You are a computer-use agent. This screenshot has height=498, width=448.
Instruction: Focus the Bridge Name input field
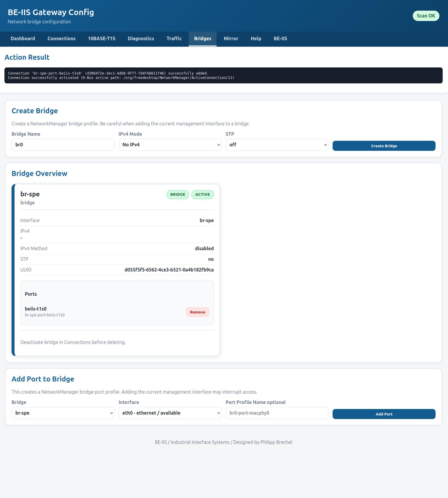[63, 145]
